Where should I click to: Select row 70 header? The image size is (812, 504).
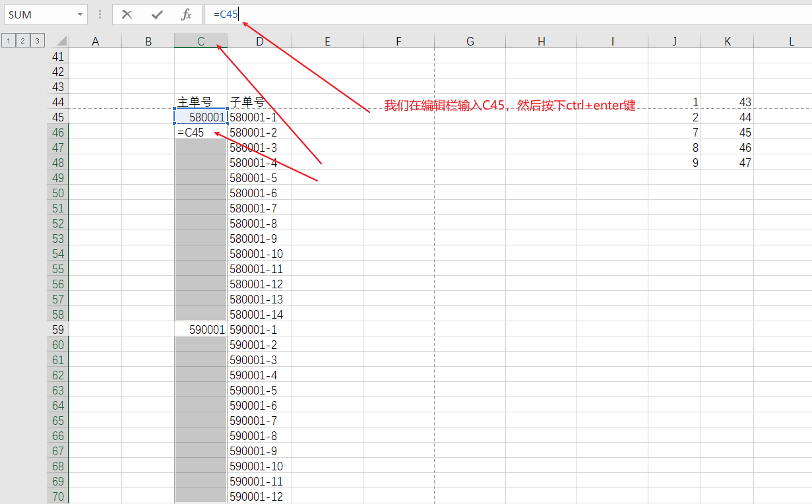pyautogui.click(x=58, y=496)
